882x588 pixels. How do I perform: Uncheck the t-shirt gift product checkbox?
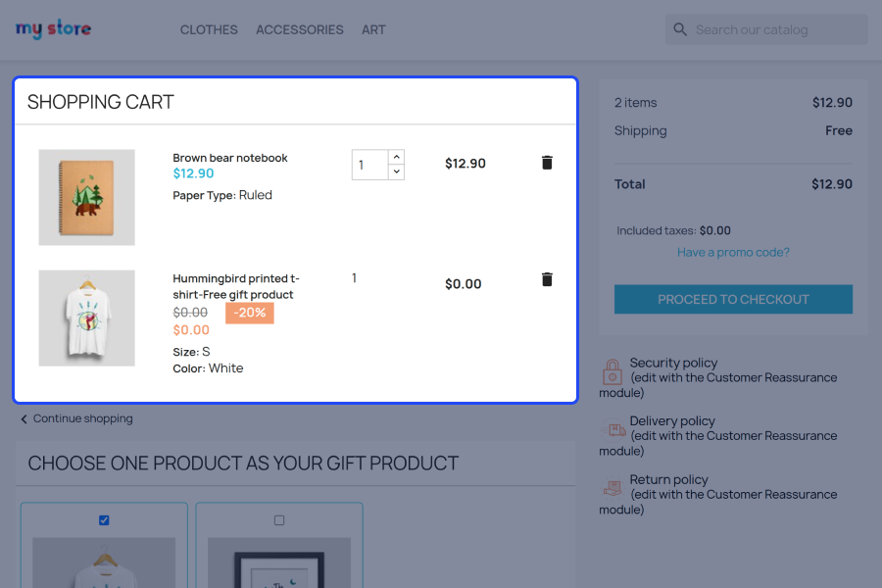pyautogui.click(x=104, y=520)
